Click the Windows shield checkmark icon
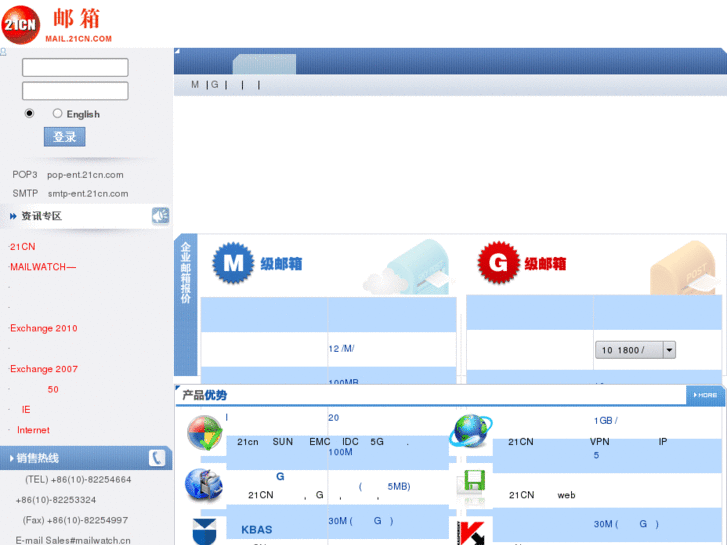 [x=204, y=433]
